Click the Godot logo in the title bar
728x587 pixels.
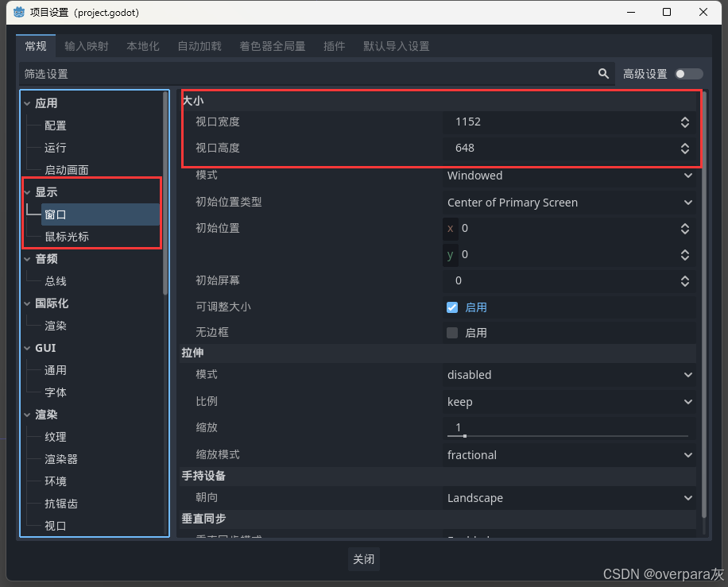pos(18,13)
